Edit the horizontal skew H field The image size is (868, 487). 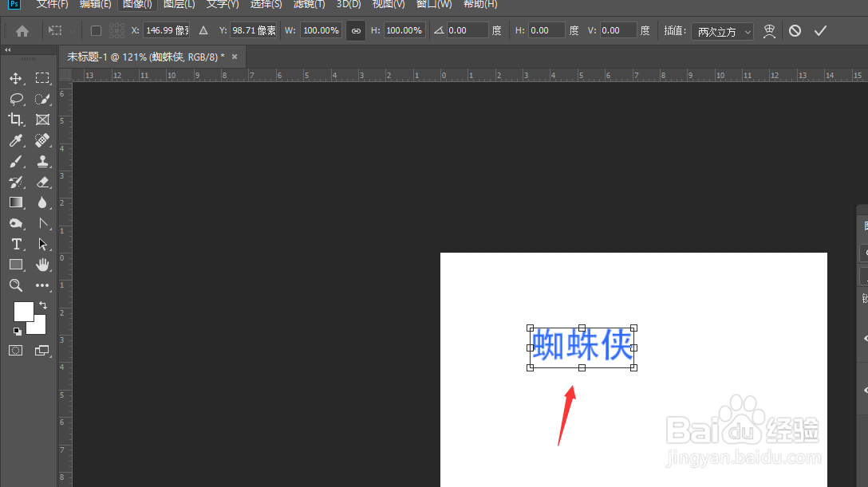546,30
